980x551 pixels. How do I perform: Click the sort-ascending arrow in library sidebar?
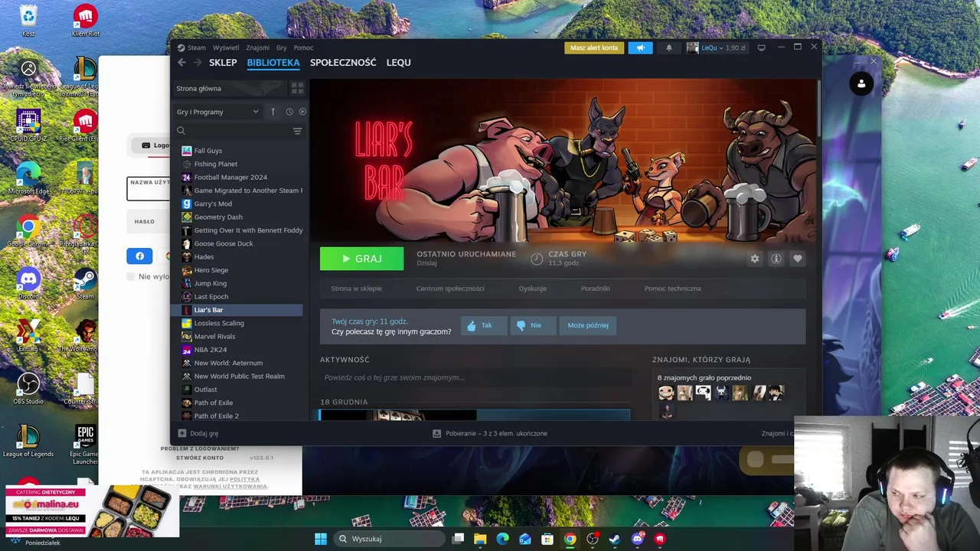(x=273, y=112)
